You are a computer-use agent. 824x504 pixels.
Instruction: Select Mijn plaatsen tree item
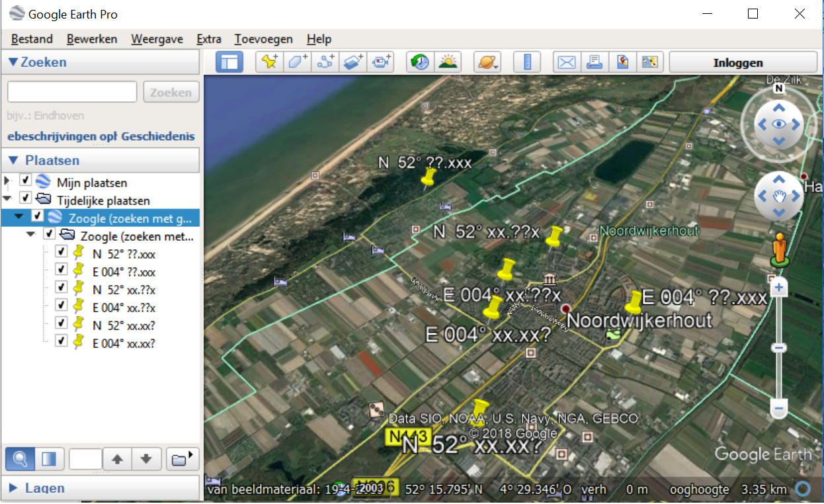click(x=92, y=183)
